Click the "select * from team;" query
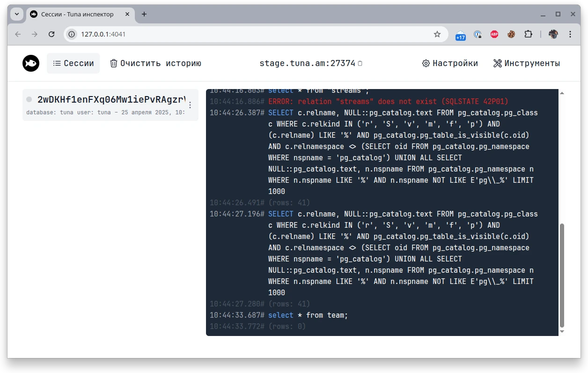Image resolution: width=588 pixels, height=373 pixels. click(308, 315)
